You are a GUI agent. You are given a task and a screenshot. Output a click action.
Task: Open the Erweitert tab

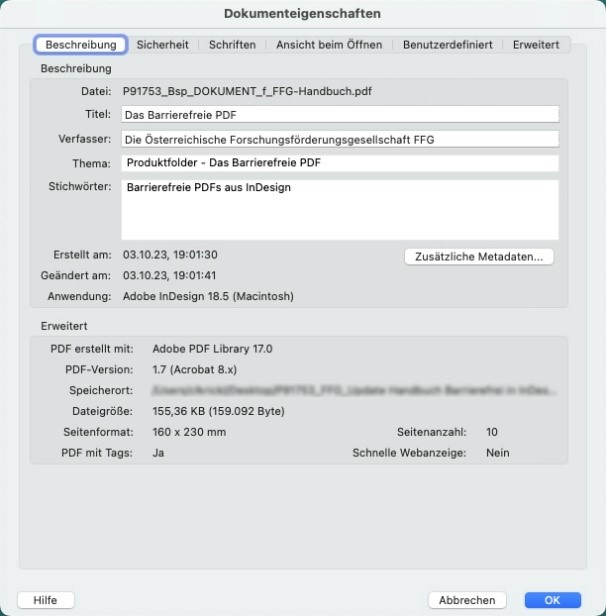click(536, 44)
